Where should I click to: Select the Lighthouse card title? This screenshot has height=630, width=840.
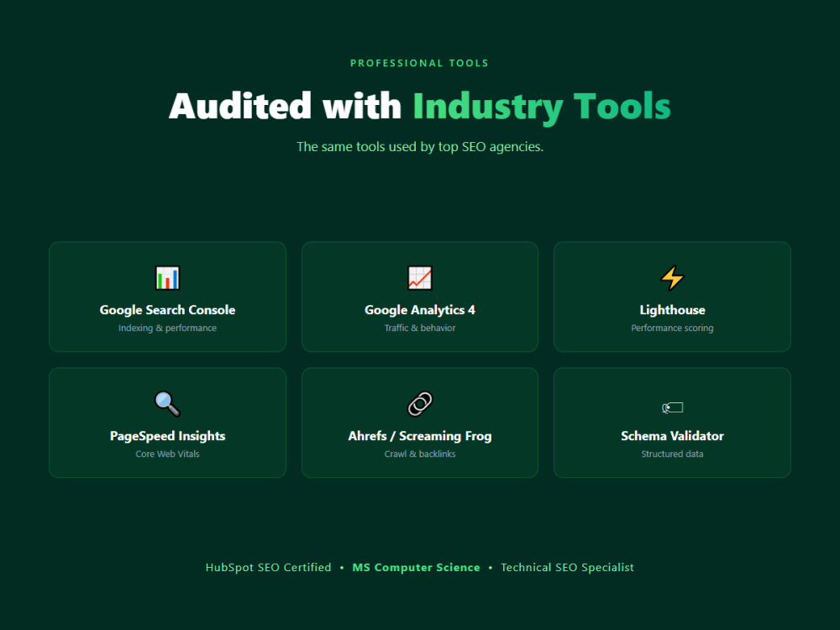tap(672, 310)
